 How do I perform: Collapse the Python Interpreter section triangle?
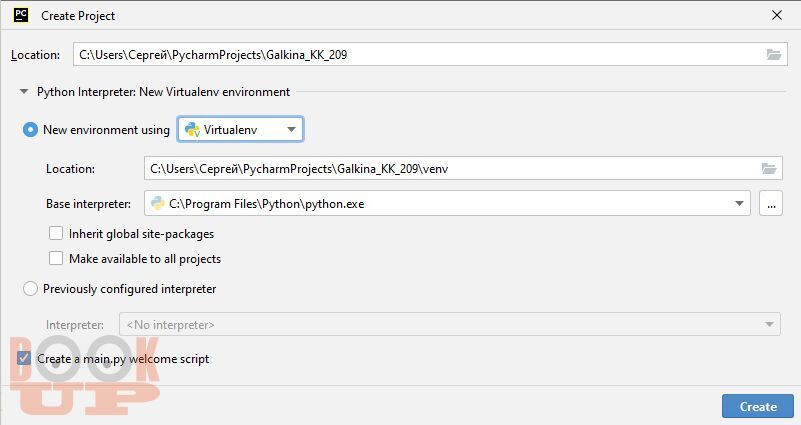coord(23,92)
